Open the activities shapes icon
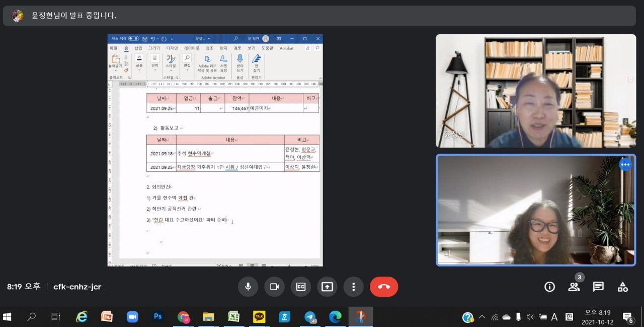Viewport: 644px width, 327px height. (623, 287)
